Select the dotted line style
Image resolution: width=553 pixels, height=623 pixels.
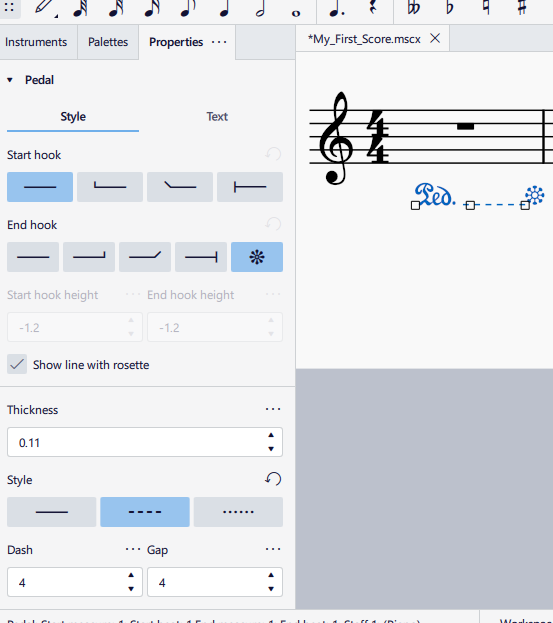click(x=238, y=512)
